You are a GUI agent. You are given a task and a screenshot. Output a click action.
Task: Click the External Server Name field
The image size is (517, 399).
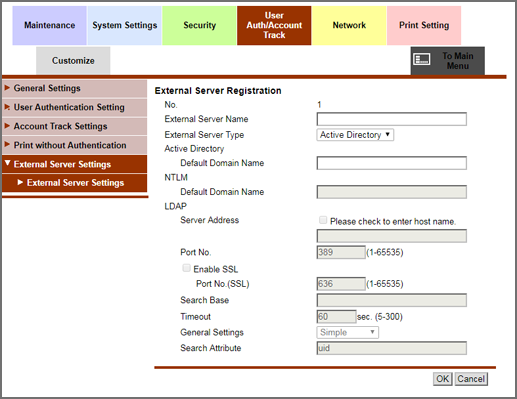[x=392, y=119]
